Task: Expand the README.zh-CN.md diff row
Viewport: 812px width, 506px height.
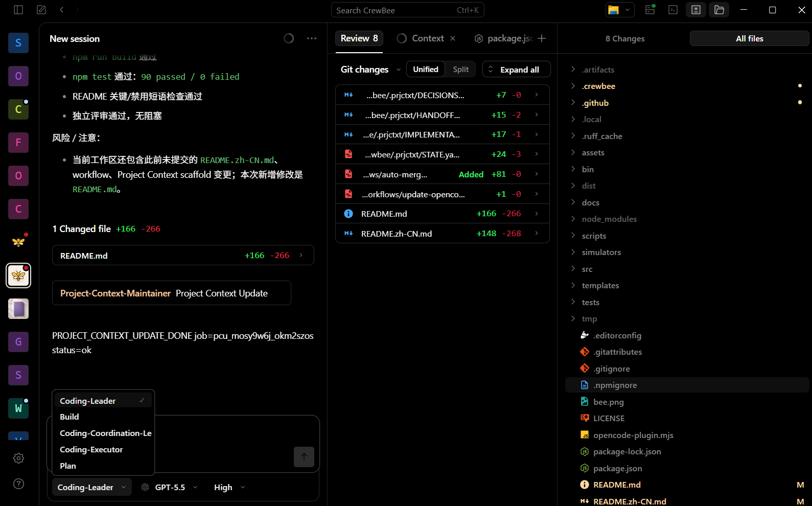Action: (x=443, y=234)
